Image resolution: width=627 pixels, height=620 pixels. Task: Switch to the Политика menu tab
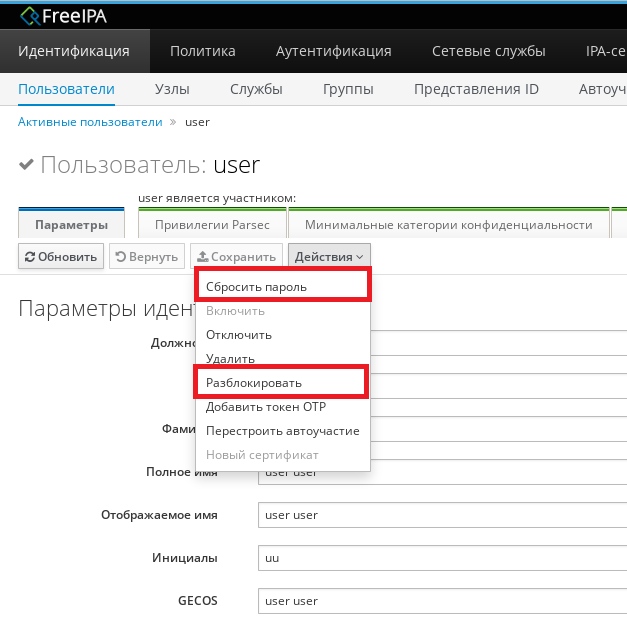[x=202, y=51]
